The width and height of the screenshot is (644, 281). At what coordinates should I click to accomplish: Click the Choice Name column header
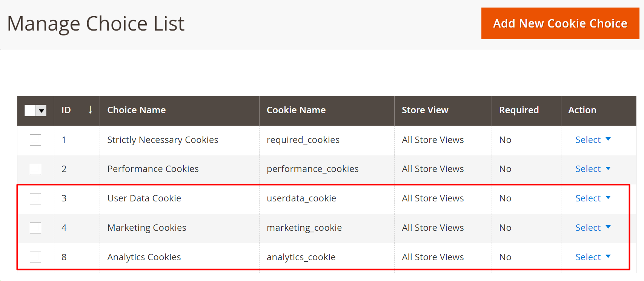(137, 110)
